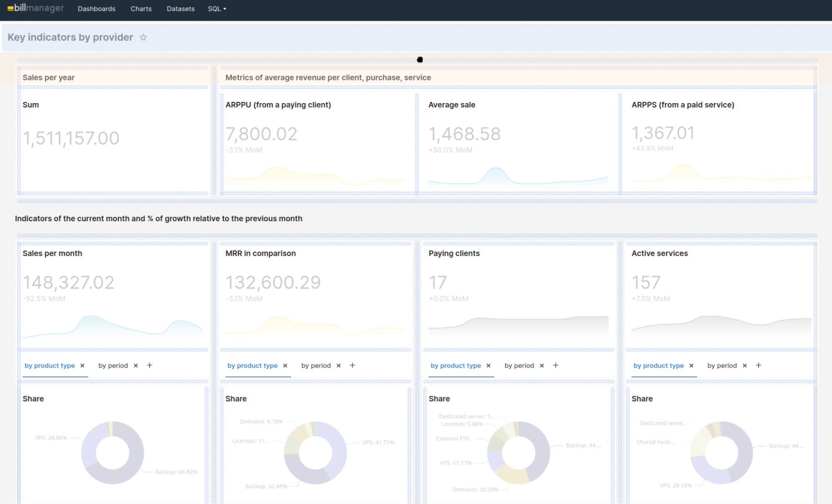The width and height of the screenshot is (832, 504).
Task: Click the 'Domains: 8.78%' donut label
Action: click(261, 422)
